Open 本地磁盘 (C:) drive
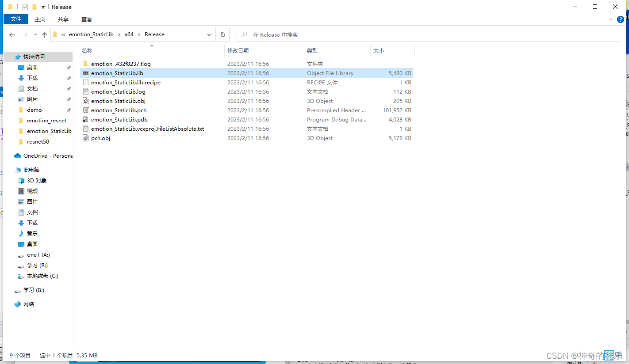The image size is (629, 364). (x=42, y=276)
